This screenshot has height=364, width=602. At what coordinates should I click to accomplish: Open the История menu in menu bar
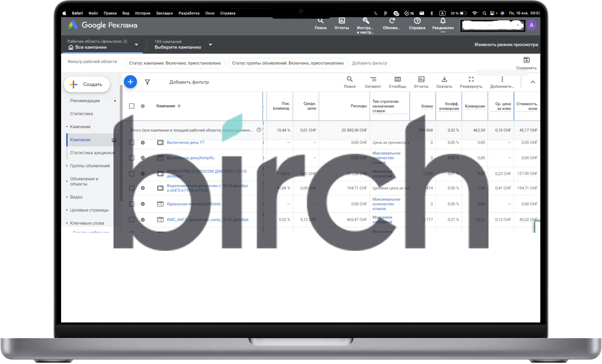point(142,13)
